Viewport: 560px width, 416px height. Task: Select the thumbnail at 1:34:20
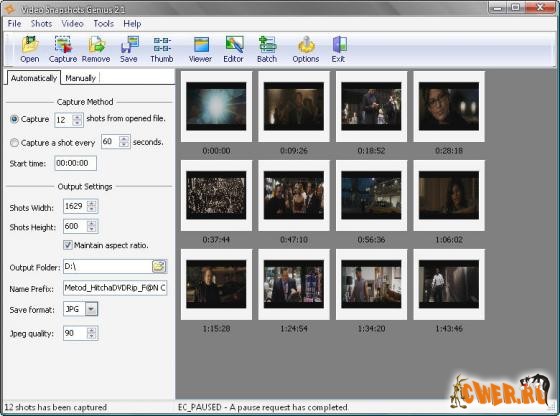tap(371, 284)
